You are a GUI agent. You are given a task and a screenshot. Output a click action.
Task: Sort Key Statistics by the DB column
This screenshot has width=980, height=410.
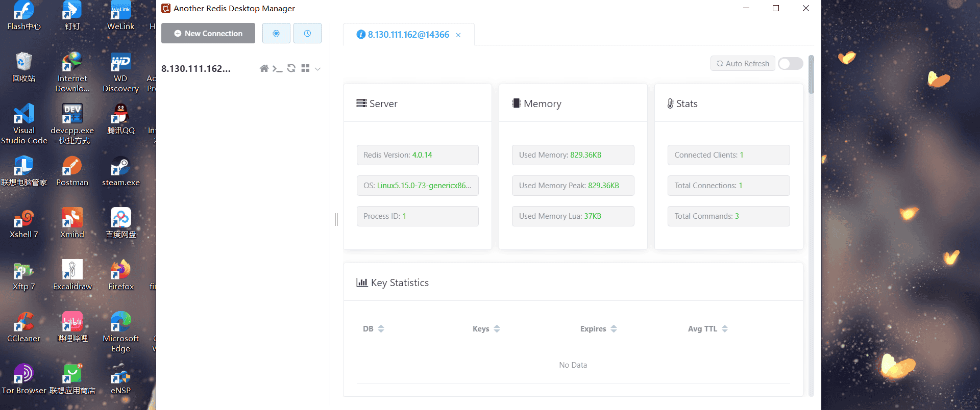381,329
